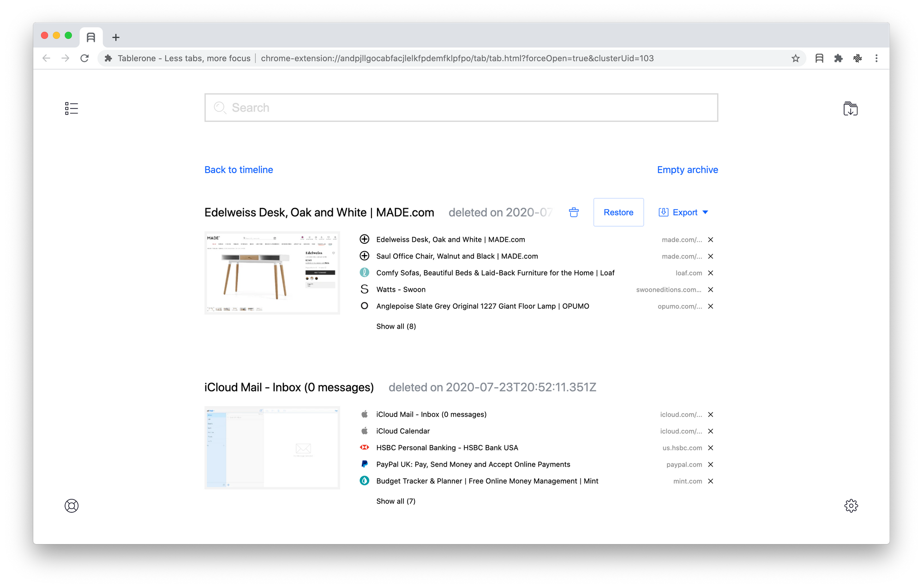Delete the Edelweiss Desk archived group with trash icon
Viewport: 923px width, 588px height.
(574, 212)
